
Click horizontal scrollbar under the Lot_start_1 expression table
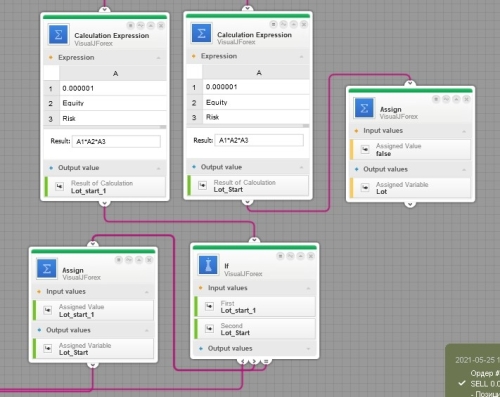[x=105, y=127]
